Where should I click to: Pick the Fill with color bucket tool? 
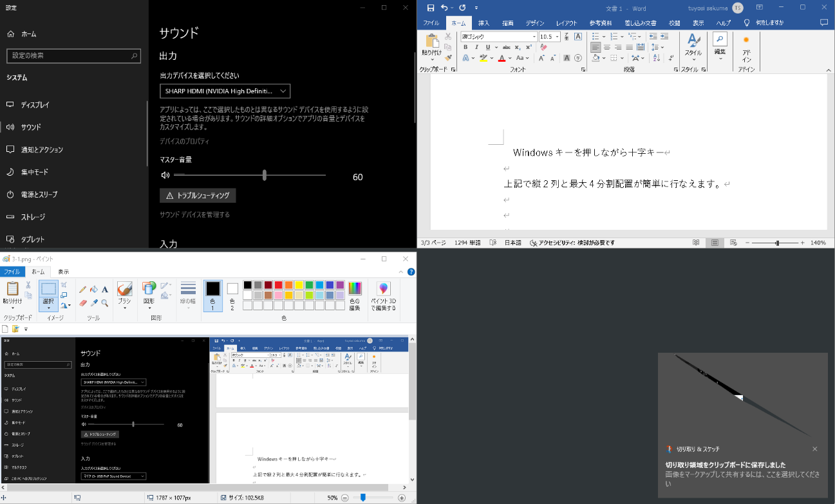(x=93, y=290)
